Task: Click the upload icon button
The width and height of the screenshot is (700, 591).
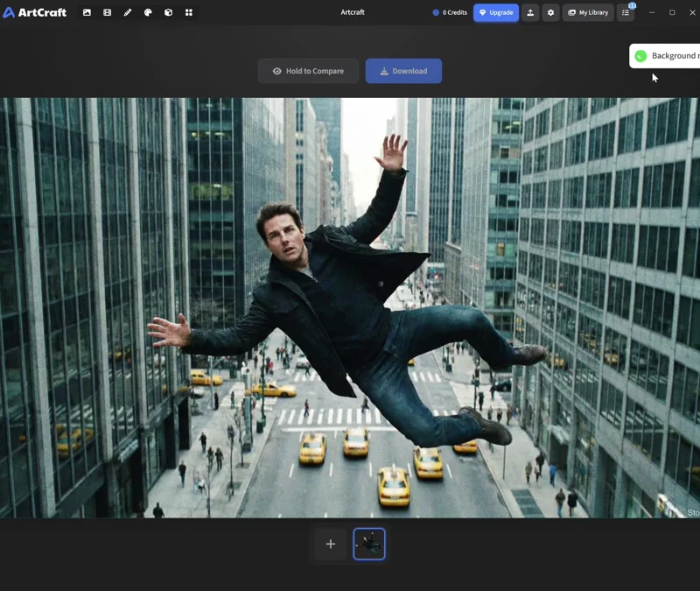Action: tap(530, 12)
